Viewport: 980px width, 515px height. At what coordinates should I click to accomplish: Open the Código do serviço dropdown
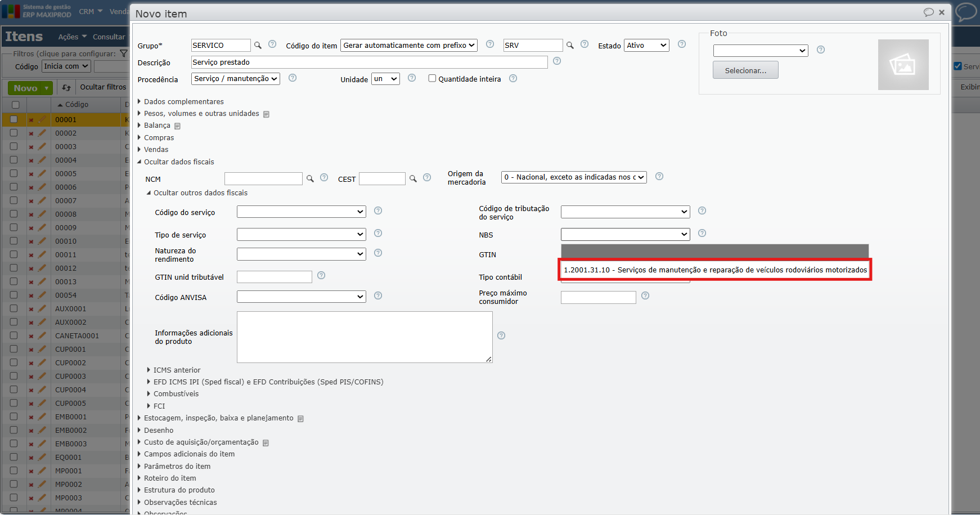tap(302, 212)
